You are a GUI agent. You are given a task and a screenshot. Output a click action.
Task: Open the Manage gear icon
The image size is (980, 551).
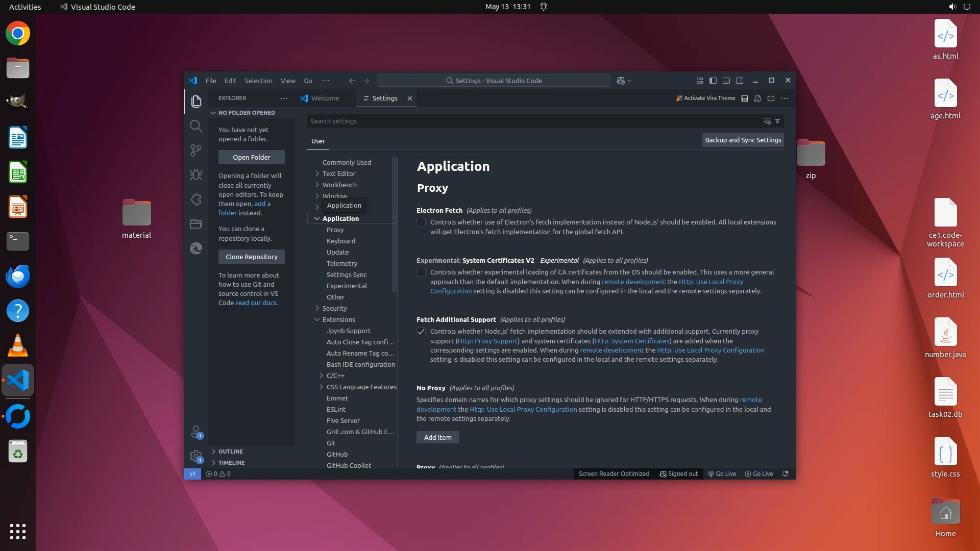[196, 456]
